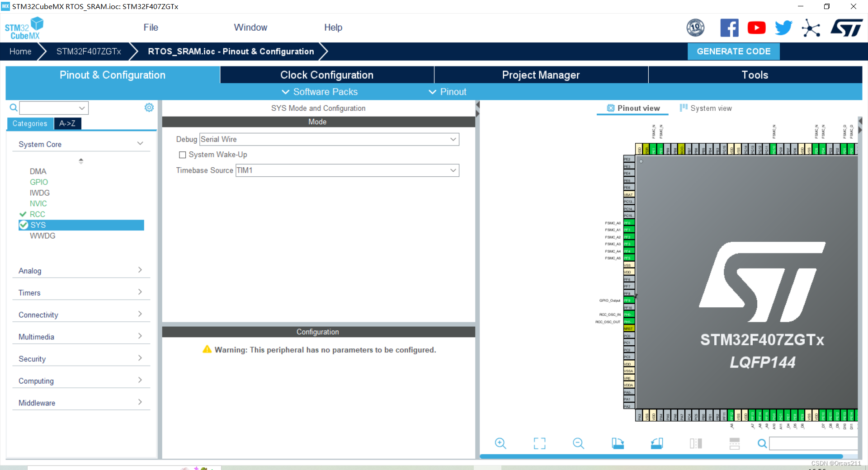Go to Home via the breadcrumb link
The width and height of the screenshot is (868, 470).
click(x=20, y=51)
